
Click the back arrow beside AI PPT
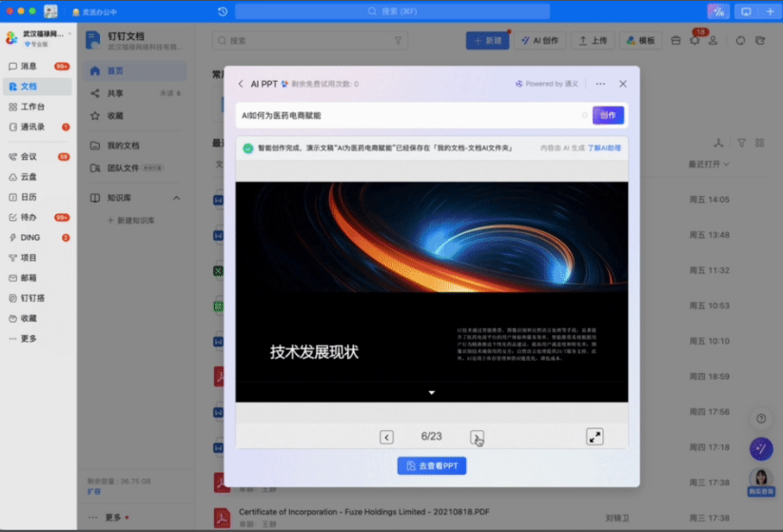pos(241,84)
